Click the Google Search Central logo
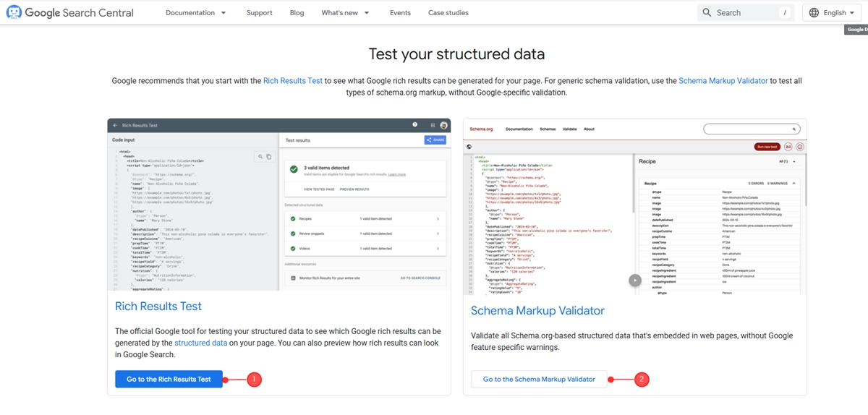The height and width of the screenshot is (415, 868). coord(69,12)
